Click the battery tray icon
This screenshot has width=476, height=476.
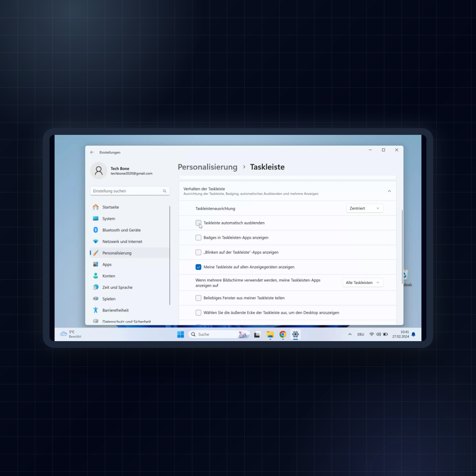click(x=386, y=334)
